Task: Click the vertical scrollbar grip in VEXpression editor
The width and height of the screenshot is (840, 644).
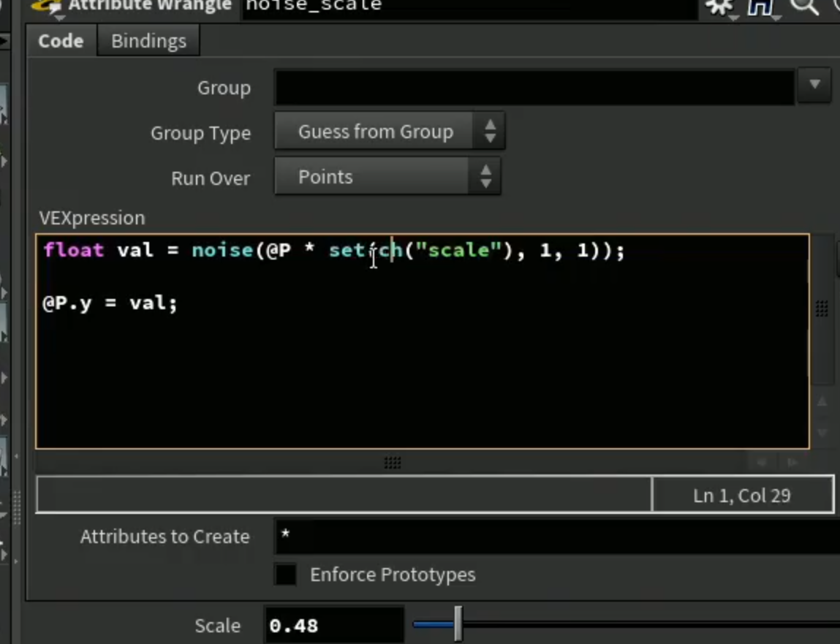Action: coord(821,308)
